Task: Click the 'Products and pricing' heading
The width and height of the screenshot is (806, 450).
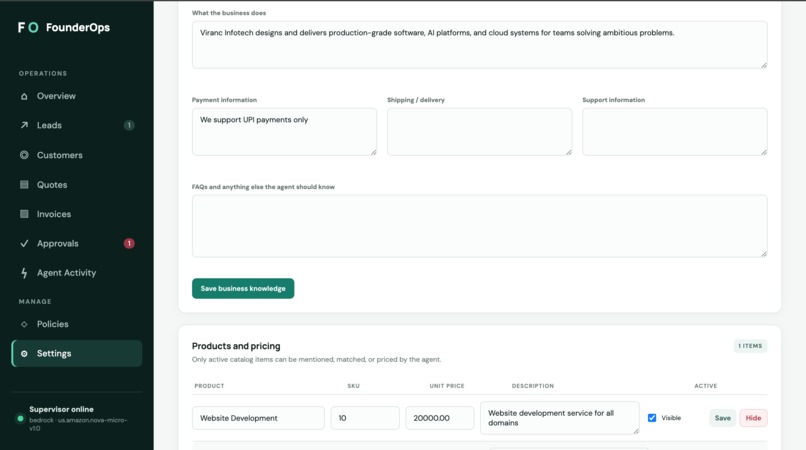Action: tap(236, 346)
